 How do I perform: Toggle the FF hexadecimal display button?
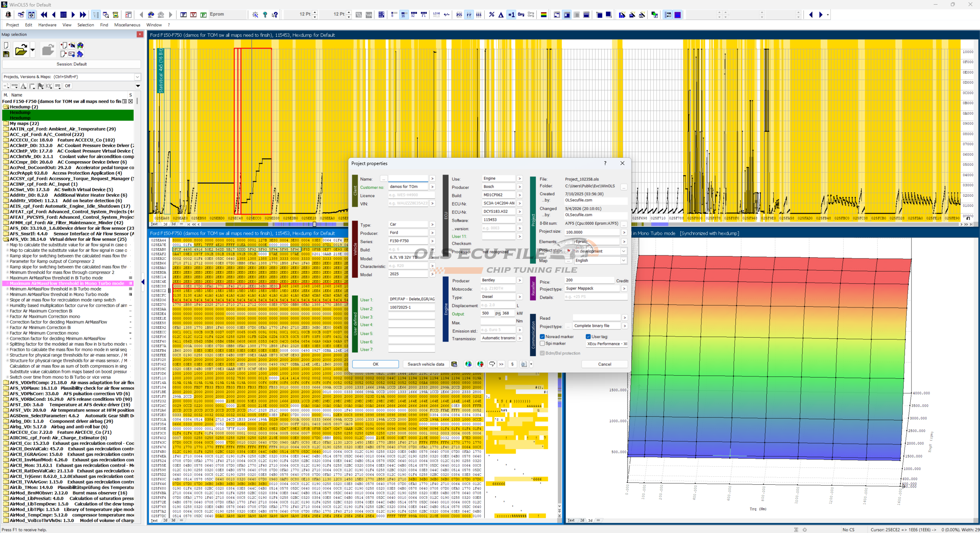pos(469,15)
